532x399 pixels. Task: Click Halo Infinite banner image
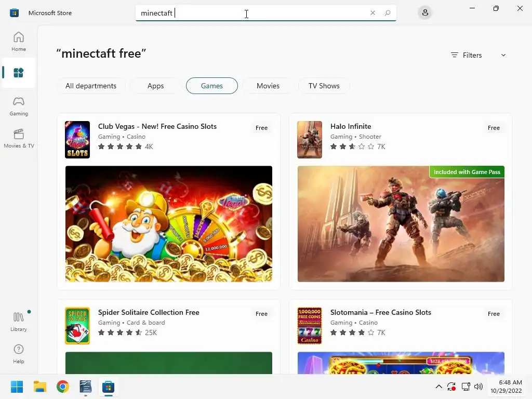(x=401, y=224)
